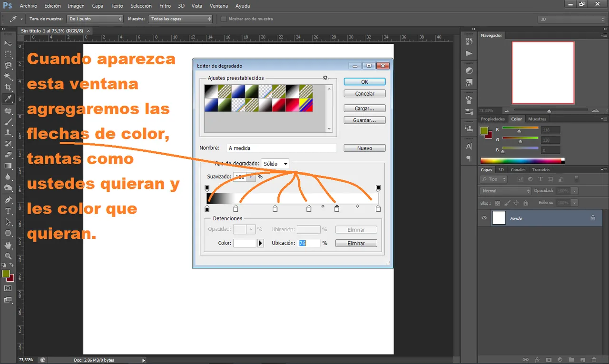This screenshot has width=609, height=364.
Task: Open Tam. de muestra dropdown
Action: pos(95,19)
